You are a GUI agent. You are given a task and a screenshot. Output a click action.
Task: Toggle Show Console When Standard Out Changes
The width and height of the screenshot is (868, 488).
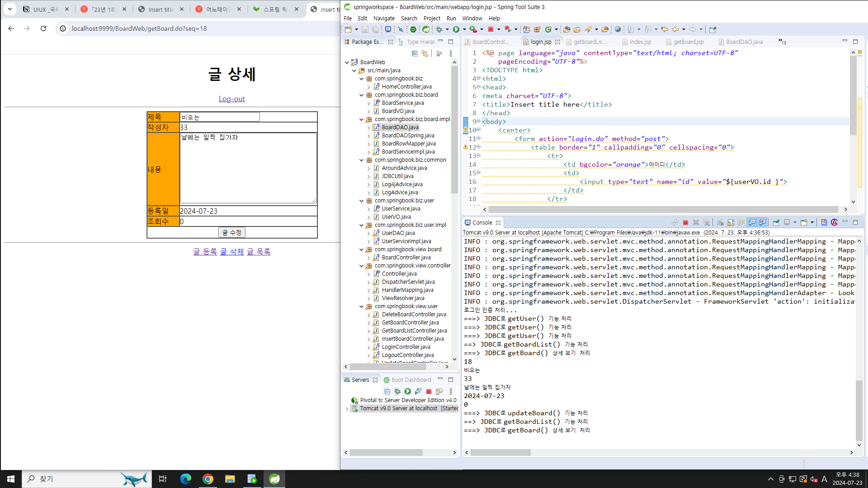(752, 222)
